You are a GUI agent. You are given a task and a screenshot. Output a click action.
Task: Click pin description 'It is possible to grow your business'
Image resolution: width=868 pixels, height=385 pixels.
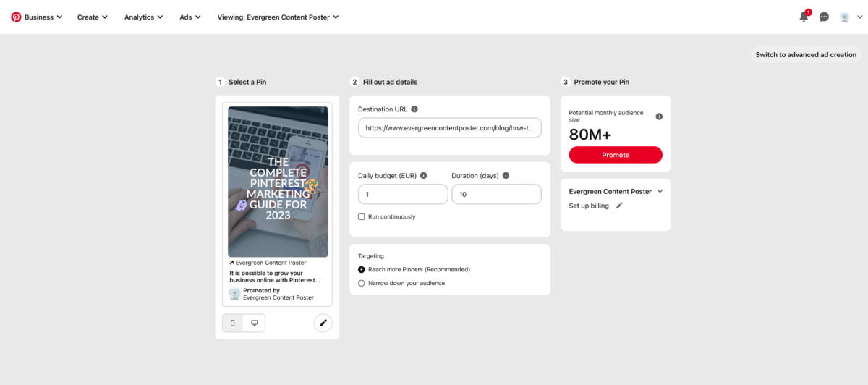point(275,276)
